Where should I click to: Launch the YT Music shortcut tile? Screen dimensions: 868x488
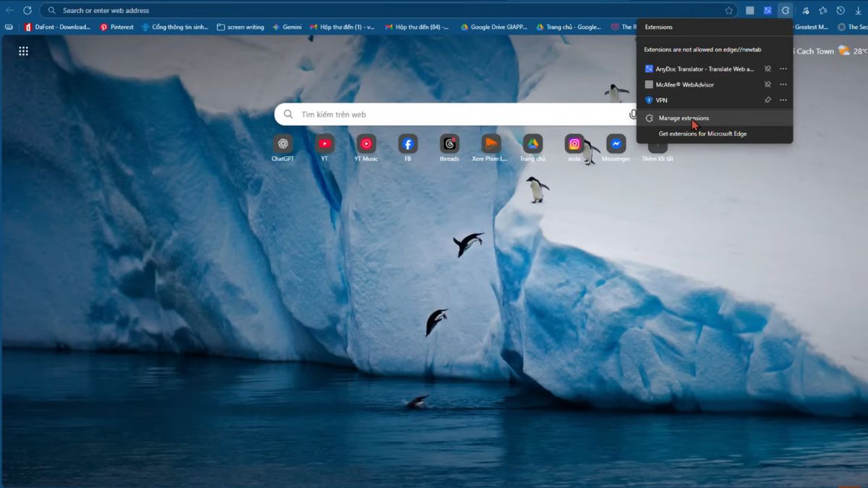[366, 144]
